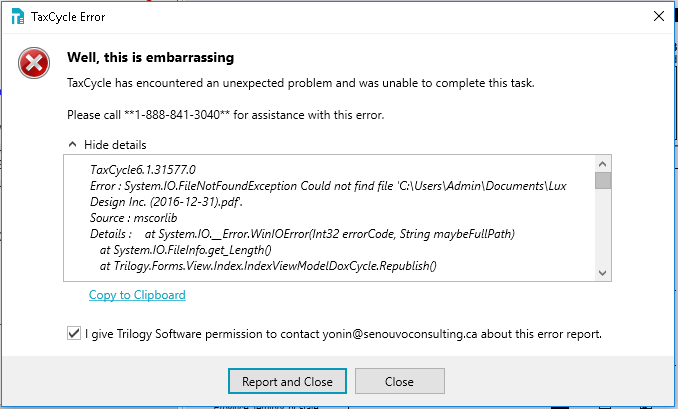This screenshot has width=678, height=409.
Task: Click the 'Well, this is embarrassing' heading
Action: click(150, 58)
